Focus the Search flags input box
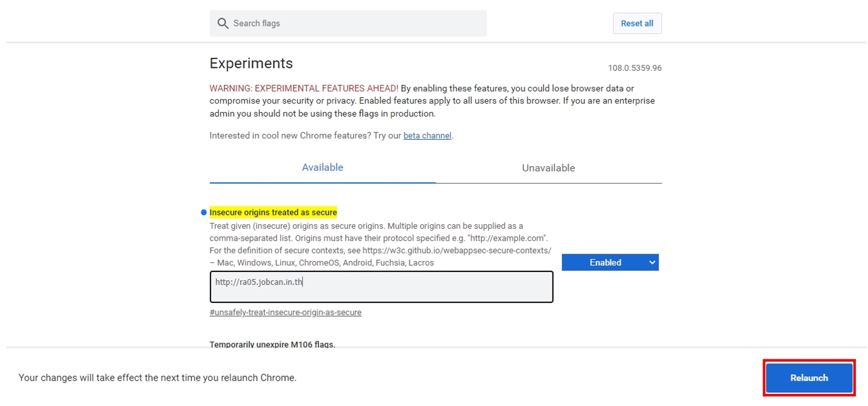This screenshot has width=868, height=406. coord(357,24)
